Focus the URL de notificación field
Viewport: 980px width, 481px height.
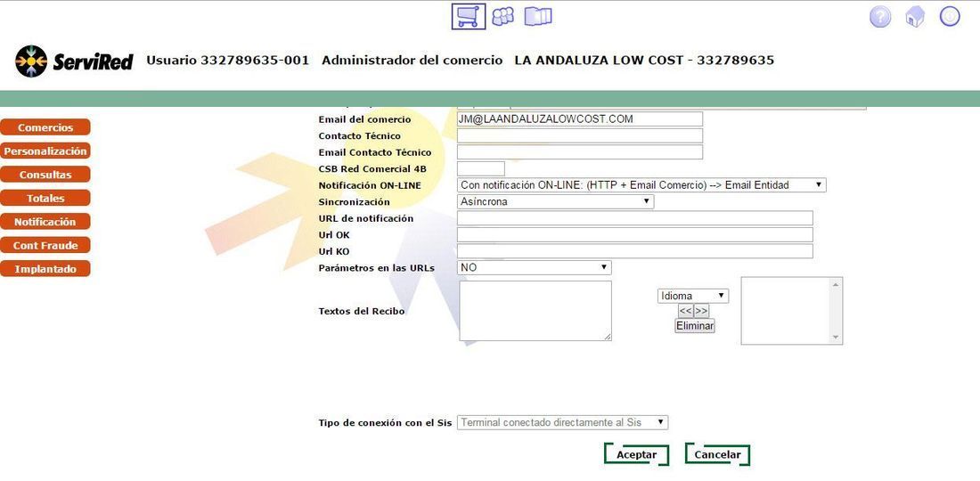(x=635, y=218)
